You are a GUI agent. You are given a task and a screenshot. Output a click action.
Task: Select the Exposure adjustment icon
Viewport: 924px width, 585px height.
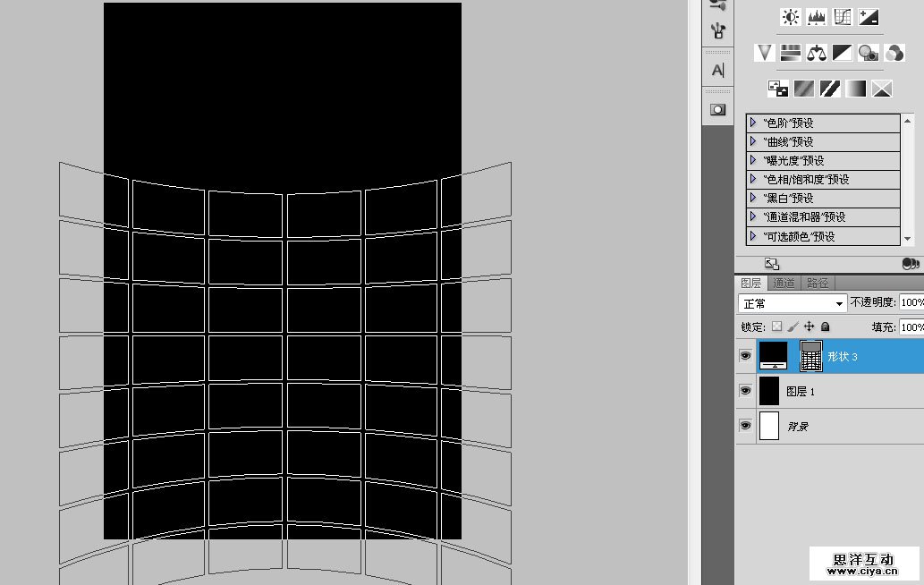tap(868, 17)
